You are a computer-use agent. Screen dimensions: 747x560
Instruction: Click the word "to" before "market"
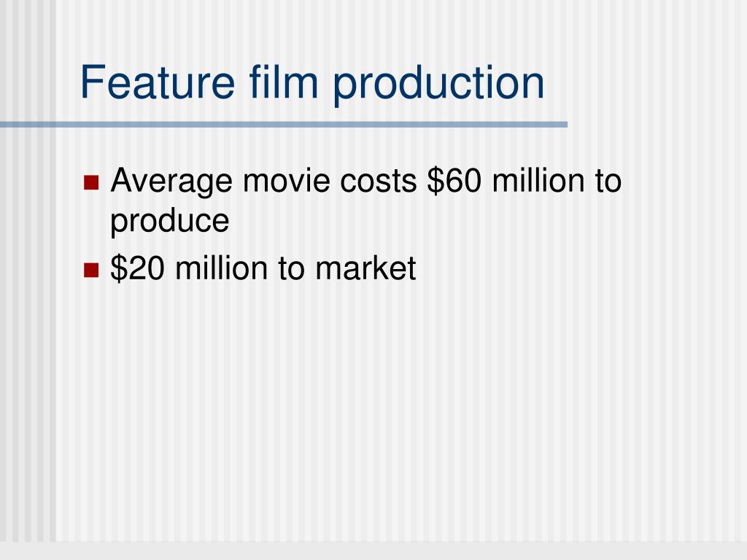(x=292, y=269)
